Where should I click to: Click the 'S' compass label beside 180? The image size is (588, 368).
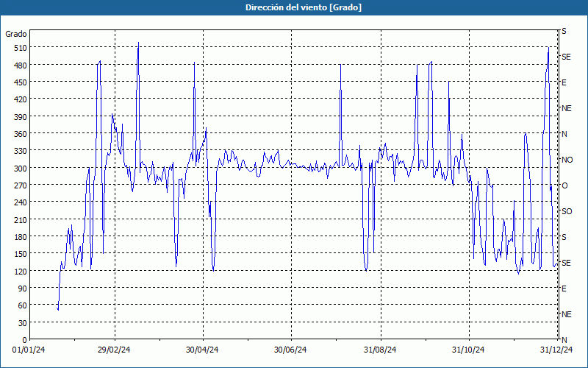[x=564, y=237]
